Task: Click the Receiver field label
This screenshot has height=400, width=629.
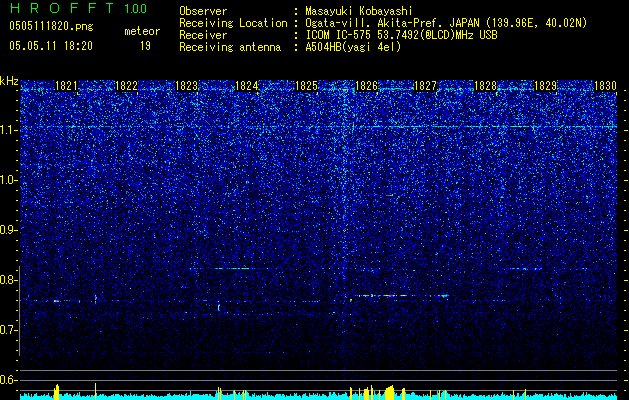Action: [203, 35]
